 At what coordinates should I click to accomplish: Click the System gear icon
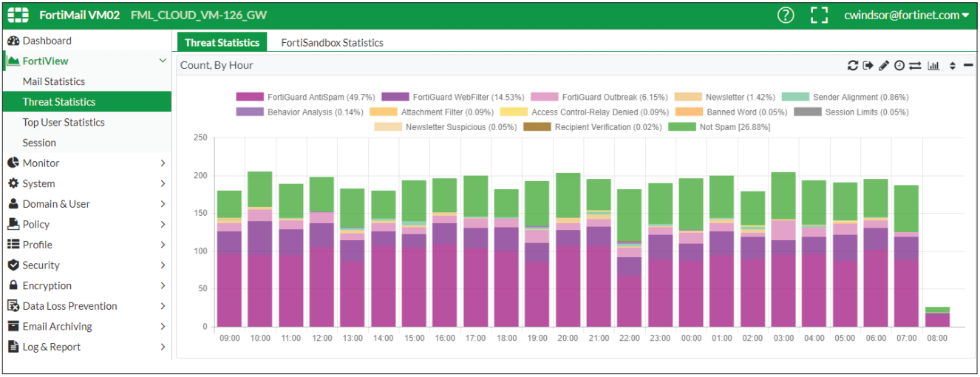pyautogui.click(x=13, y=183)
